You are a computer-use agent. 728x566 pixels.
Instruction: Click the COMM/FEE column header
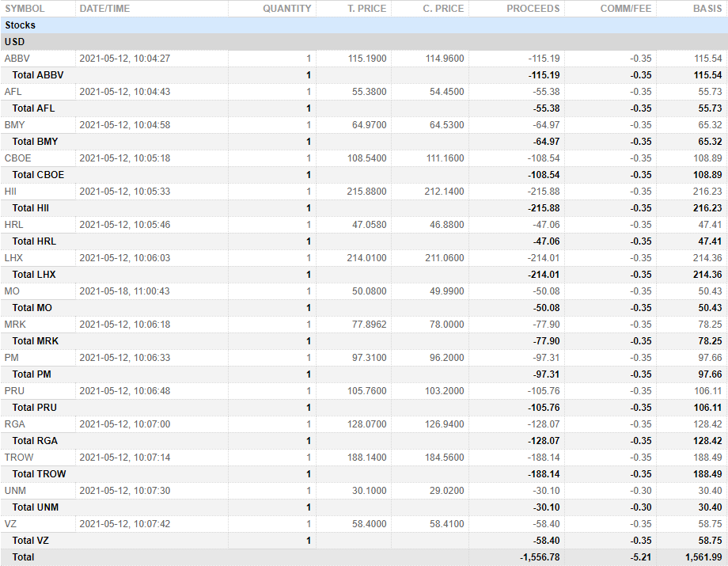pos(625,9)
